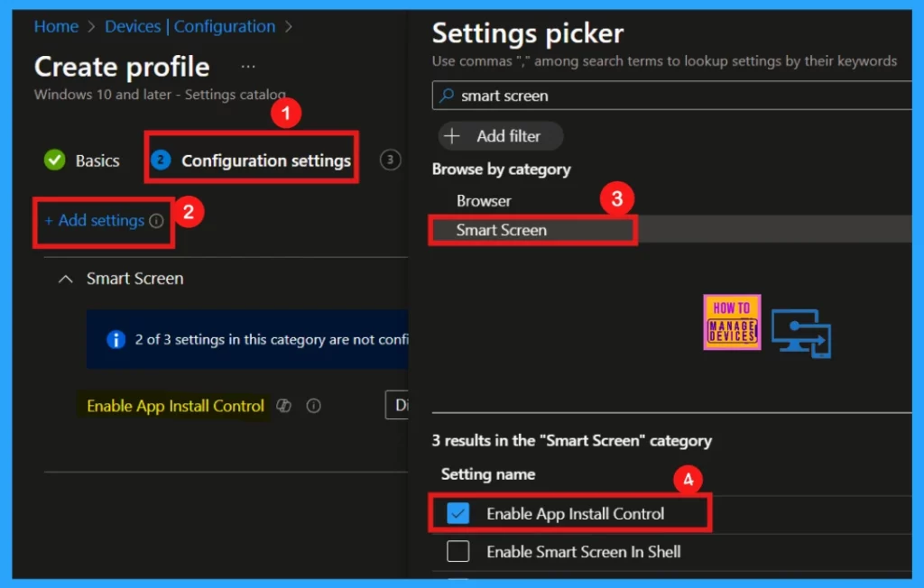
Task: Click the Enable Smart Screen In Shell label
Action: pos(584,552)
